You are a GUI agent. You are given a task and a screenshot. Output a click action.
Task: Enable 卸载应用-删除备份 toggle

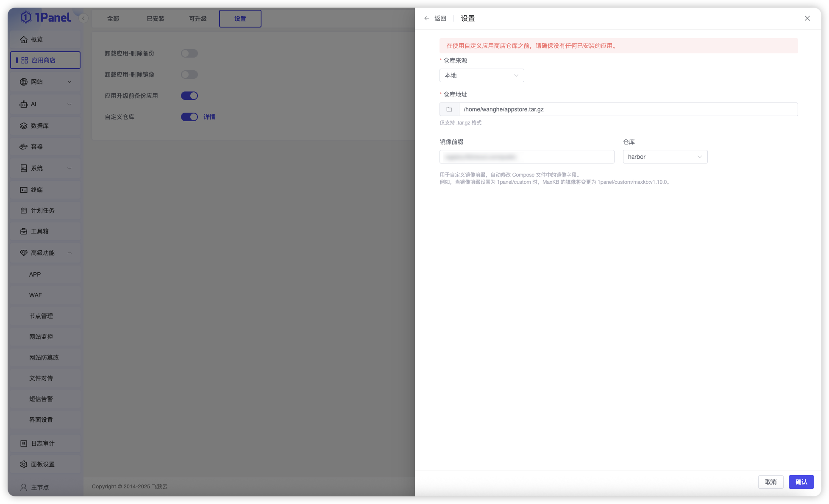(x=189, y=53)
